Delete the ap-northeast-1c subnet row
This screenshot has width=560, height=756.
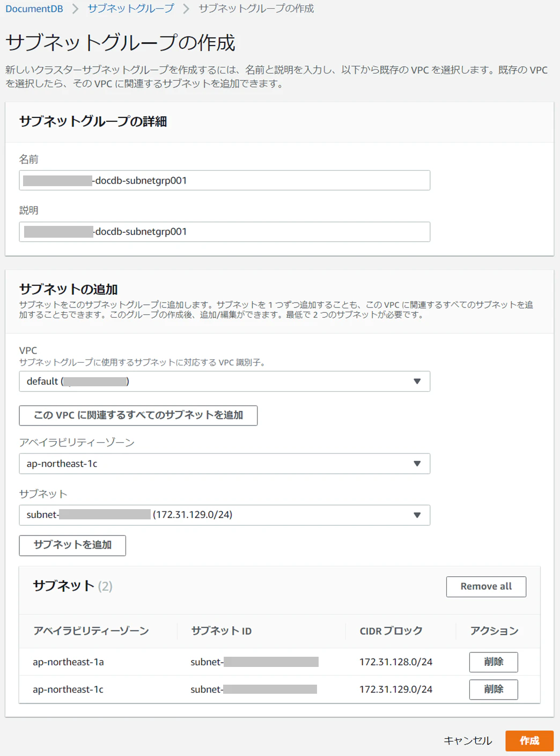pos(493,689)
